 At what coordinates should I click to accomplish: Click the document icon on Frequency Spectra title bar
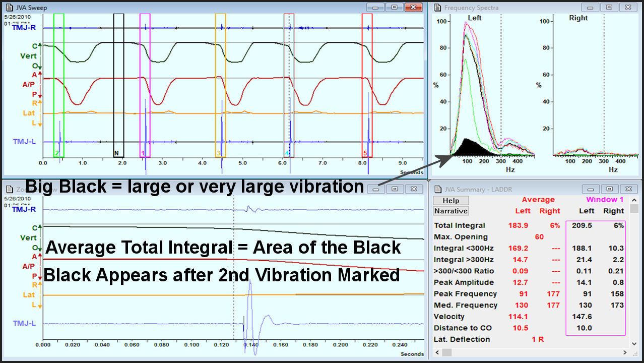pyautogui.click(x=436, y=7)
